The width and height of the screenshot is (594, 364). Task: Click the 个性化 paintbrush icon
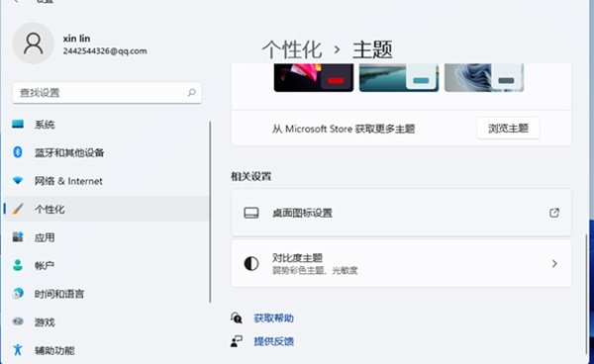point(18,209)
